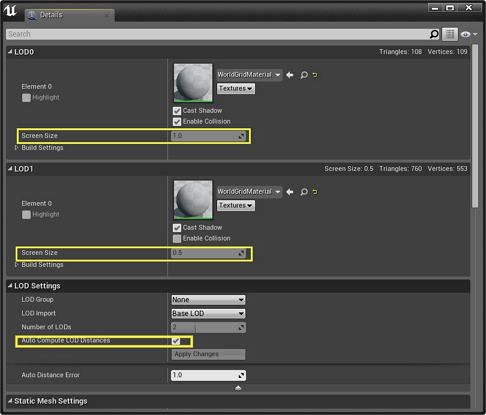Image resolution: width=486 pixels, height=415 pixels.
Task: Click the Auto Distance Error value field
Action: 208,375
